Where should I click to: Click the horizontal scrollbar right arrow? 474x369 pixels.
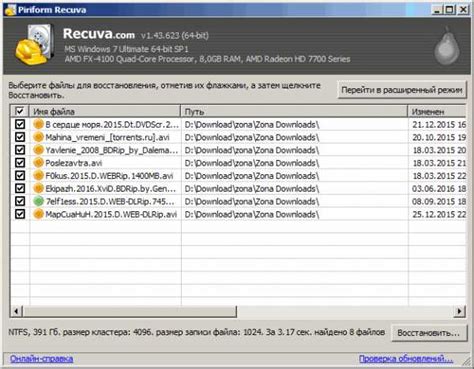459,311
